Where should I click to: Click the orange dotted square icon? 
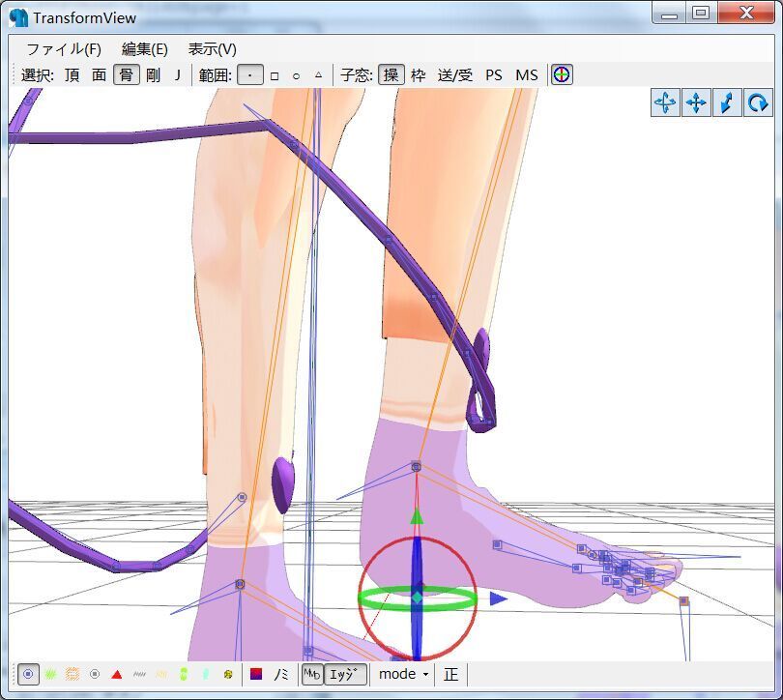[72, 674]
